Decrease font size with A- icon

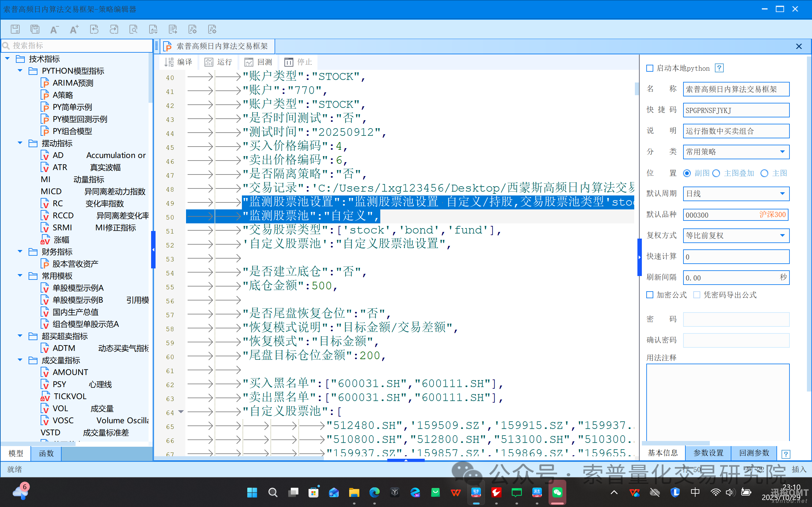[x=54, y=29]
